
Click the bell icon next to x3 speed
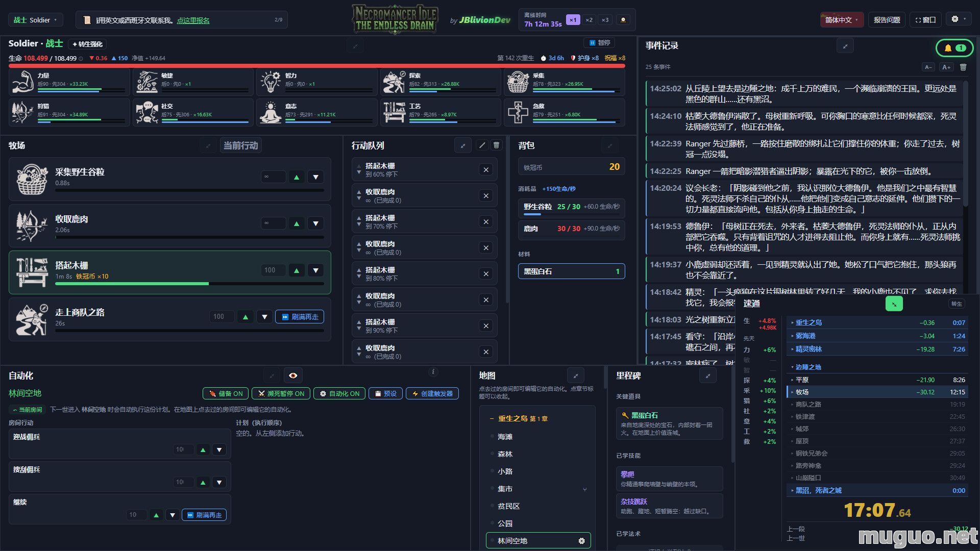(623, 20)
